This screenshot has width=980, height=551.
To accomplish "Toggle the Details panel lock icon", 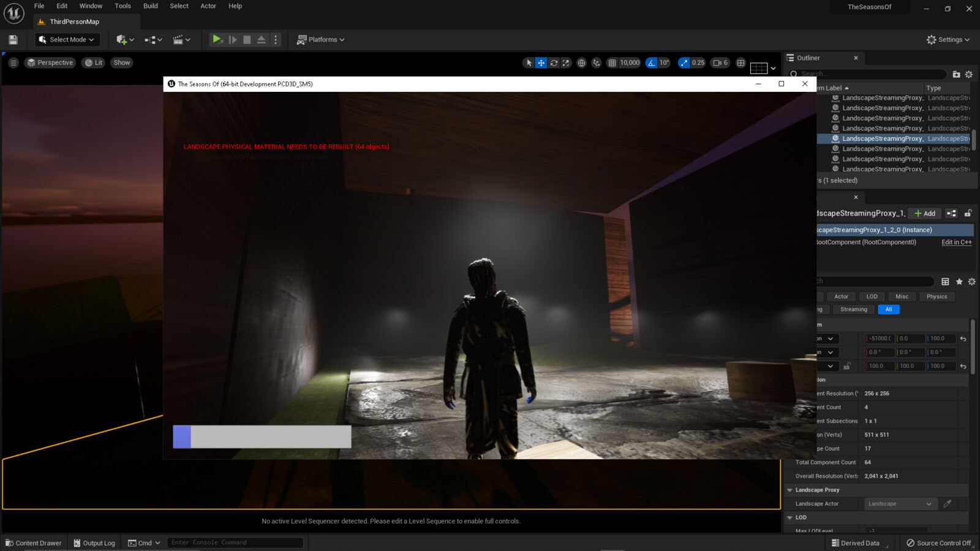I will (968, 214).
